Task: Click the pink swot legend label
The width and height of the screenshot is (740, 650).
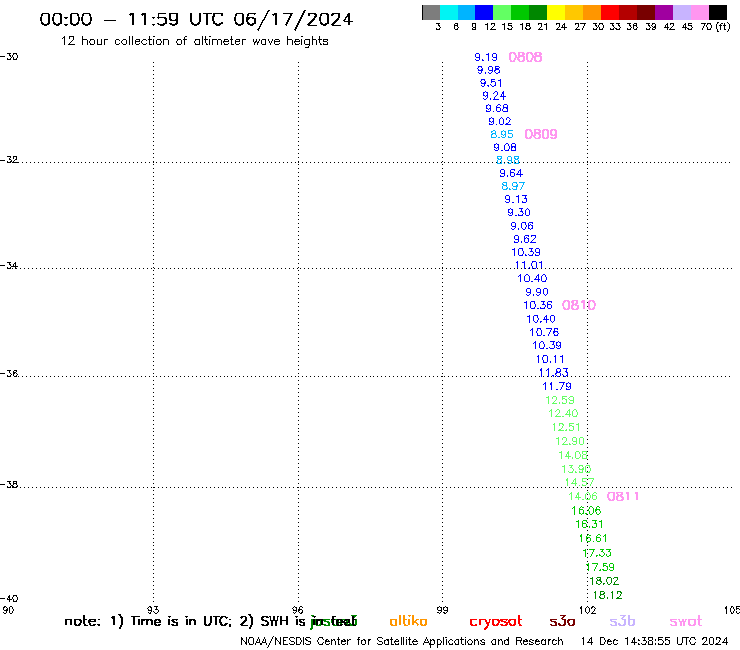Action: pyautogui.click(x=686, y=621)
